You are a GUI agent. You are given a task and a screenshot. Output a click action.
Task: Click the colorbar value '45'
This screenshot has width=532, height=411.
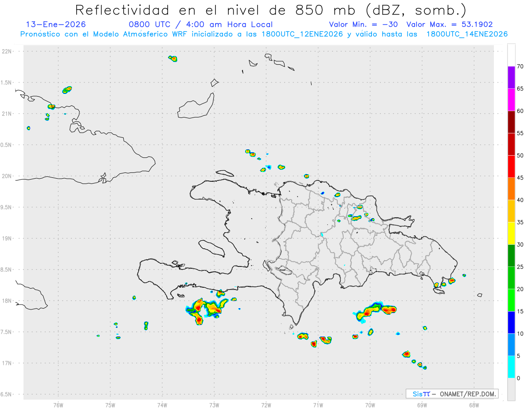coord(520,178)
